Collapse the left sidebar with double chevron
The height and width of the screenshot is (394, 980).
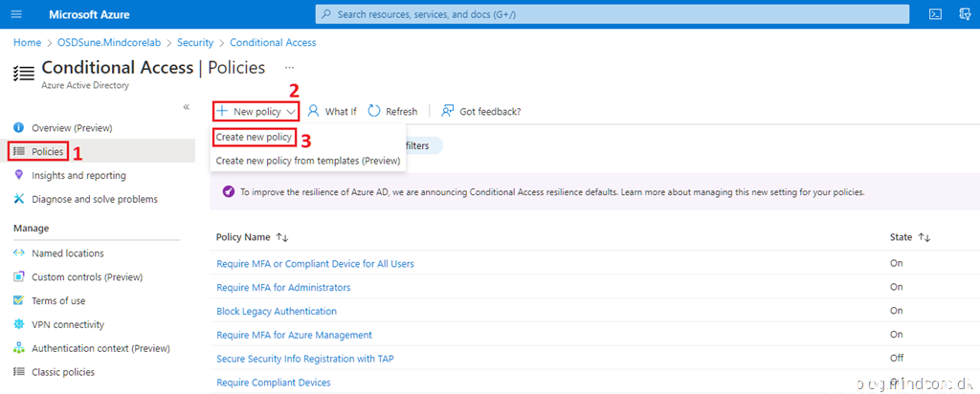[x=187, y=107]
